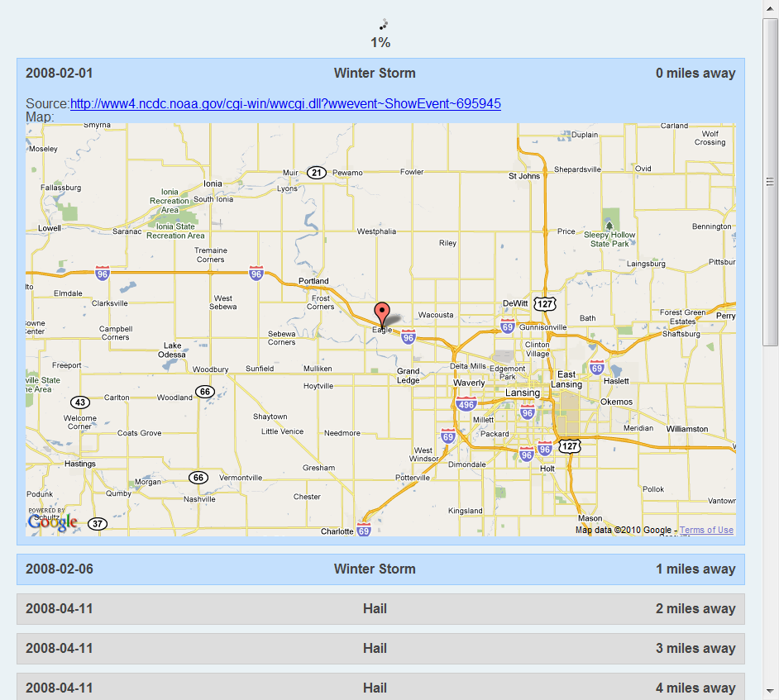Open the NOAA source event link
The image size is (779, 700).
coord(285,104)
